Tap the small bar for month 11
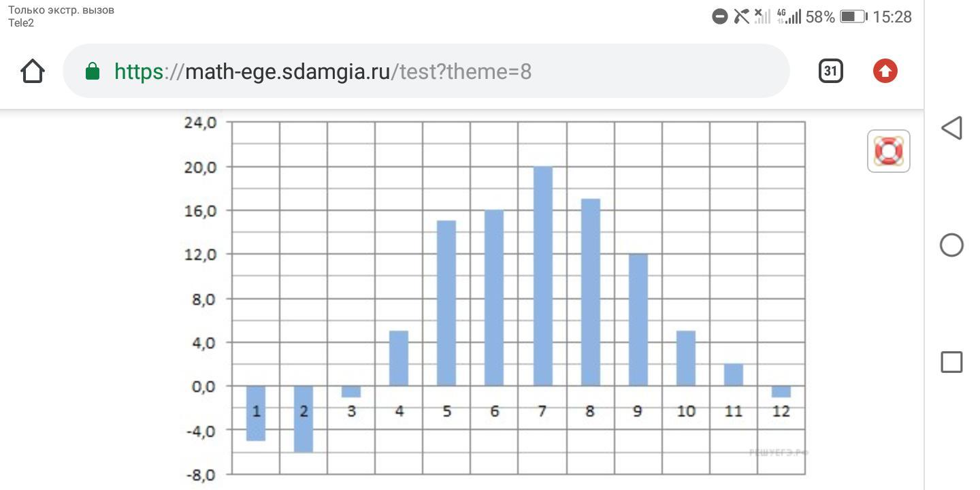This screenshot has height=490, width=980. (733, 375)
